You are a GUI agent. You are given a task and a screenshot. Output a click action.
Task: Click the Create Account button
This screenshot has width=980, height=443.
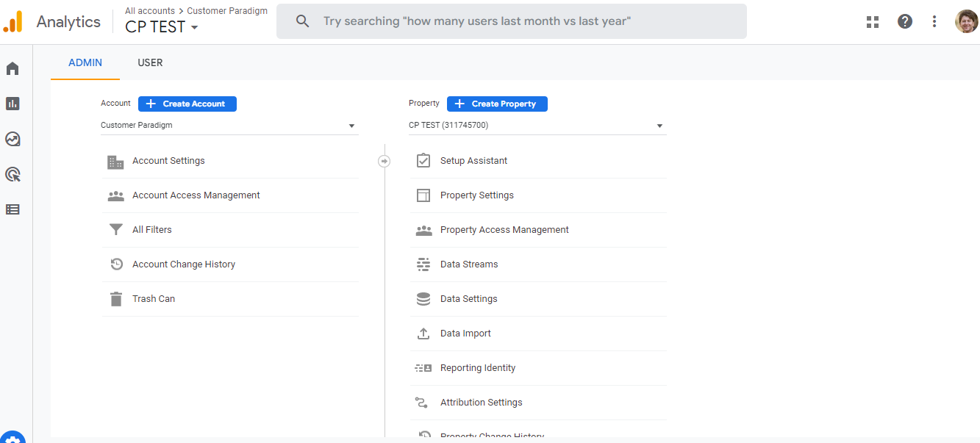pyautogui.click(x=187, y=104)
